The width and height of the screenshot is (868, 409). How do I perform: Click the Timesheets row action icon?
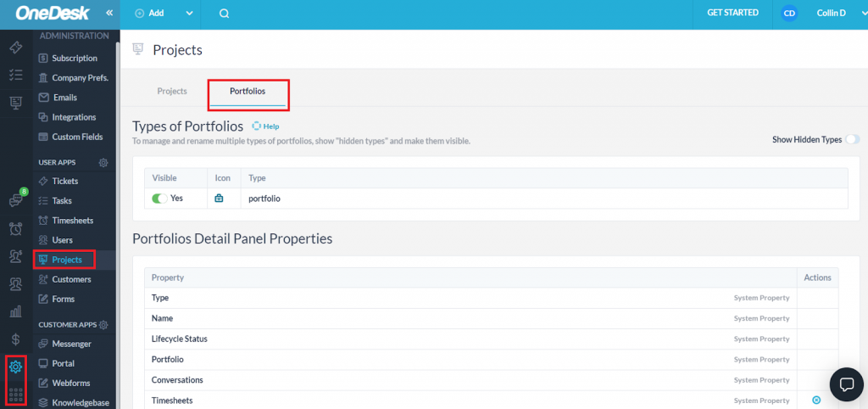point(816,400)
